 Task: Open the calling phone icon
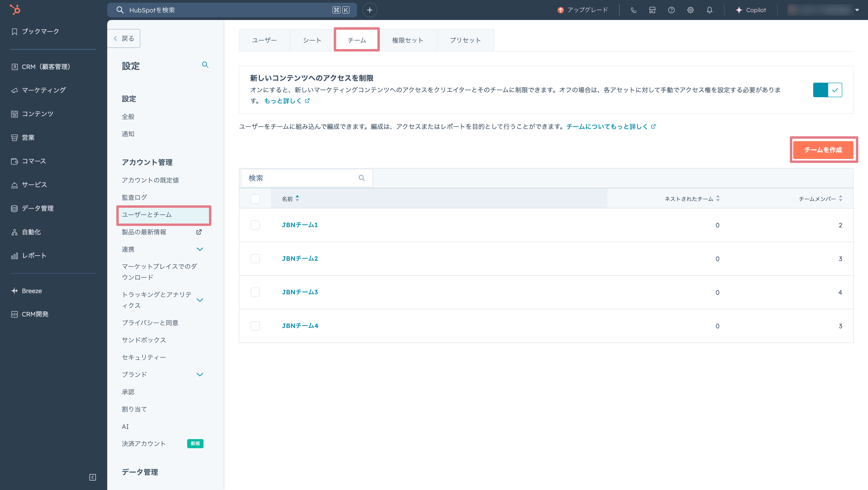click(x=634, y=10)
